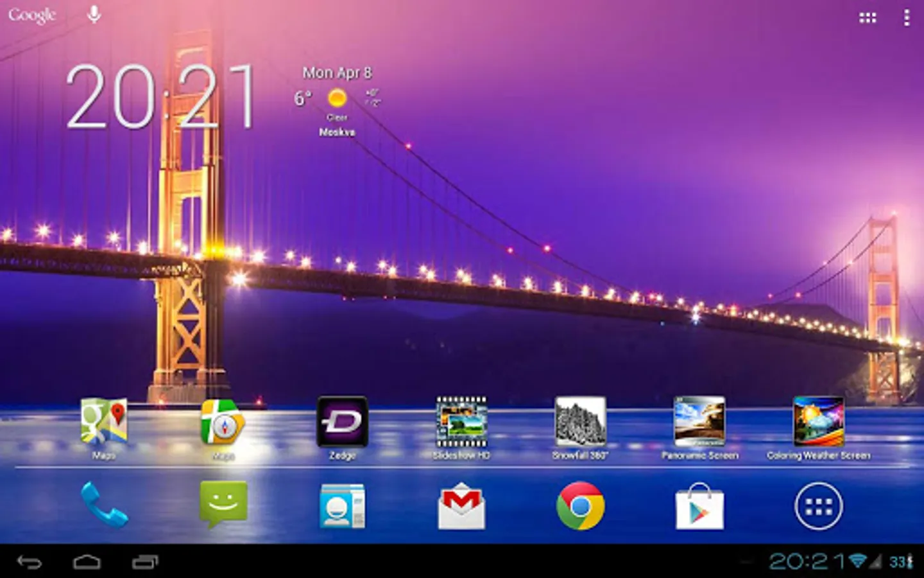
Task: Open the Messaging app in dock
Action: click(x=223, y=505)
